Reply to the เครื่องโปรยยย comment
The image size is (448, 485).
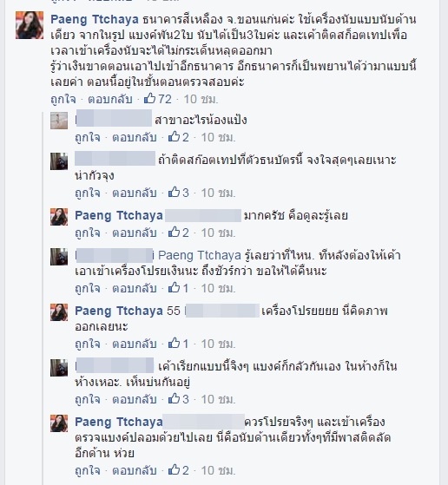[x=134, y=344]
